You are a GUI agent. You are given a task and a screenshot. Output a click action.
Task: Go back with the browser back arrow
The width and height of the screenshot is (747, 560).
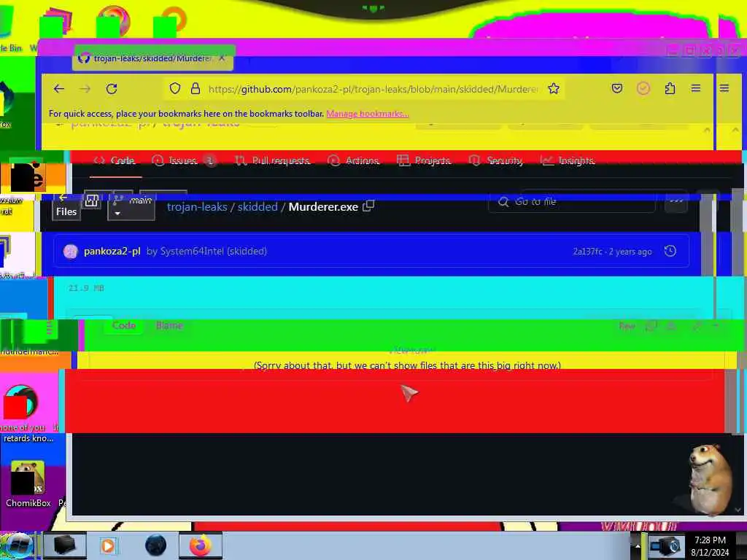click(x=59, y=89)
